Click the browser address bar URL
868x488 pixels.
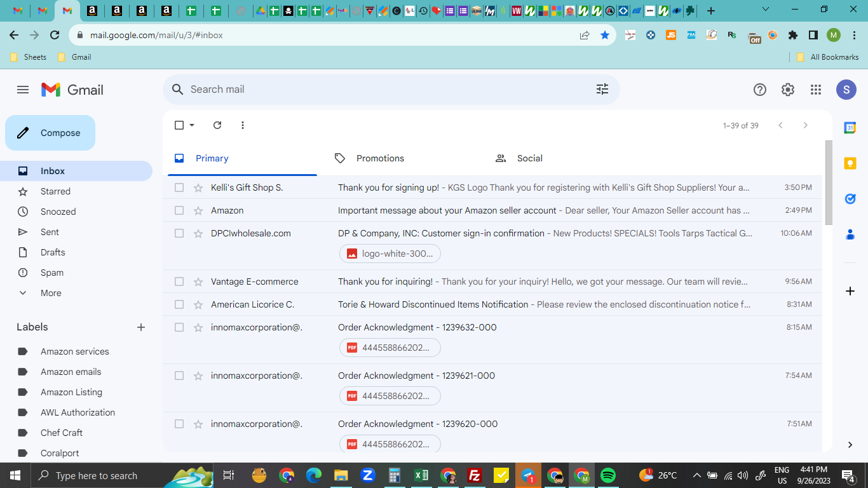156,35
